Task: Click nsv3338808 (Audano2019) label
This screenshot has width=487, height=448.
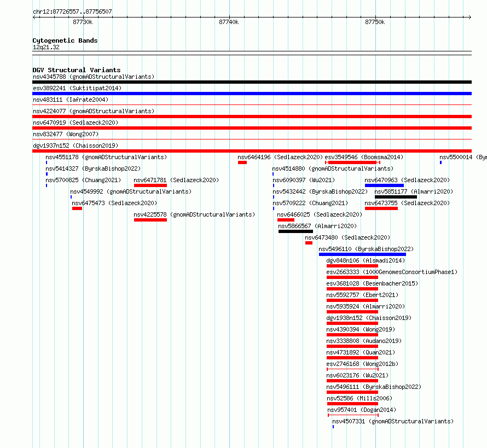Action: [364, 341]
